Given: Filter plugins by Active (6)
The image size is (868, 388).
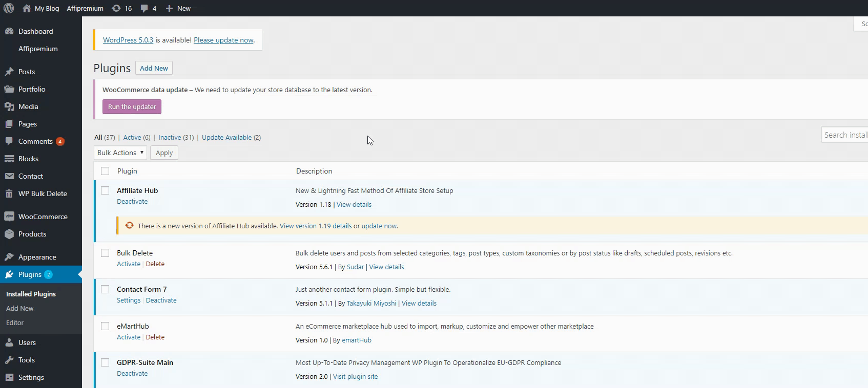Looking at the screenshot, I should pos(137,137).
